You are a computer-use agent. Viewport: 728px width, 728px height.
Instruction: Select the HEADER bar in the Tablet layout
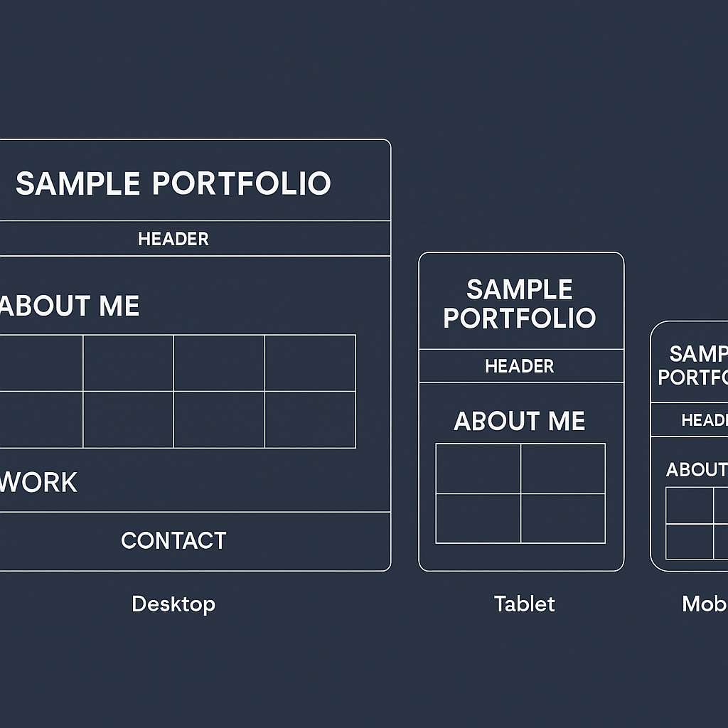pos(520,366)
